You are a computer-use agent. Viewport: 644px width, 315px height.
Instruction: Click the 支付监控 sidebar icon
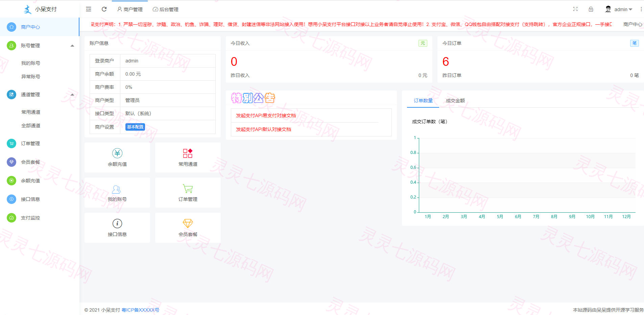(x=11, y=218)
